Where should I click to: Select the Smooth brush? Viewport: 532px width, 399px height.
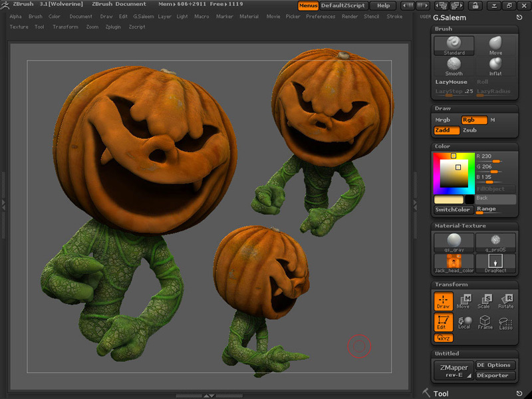point(454,66)
